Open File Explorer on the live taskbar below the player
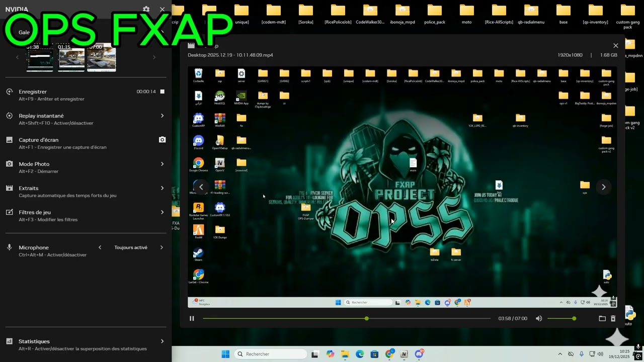Viewport: 644px width, 362px height. [x=345, y=354]
